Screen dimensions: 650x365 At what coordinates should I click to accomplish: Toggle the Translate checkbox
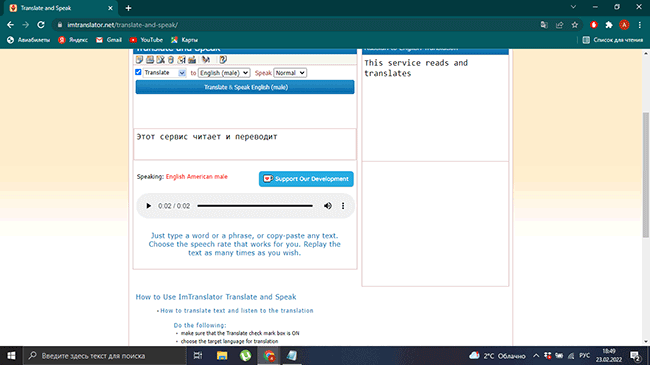point(138,72)
